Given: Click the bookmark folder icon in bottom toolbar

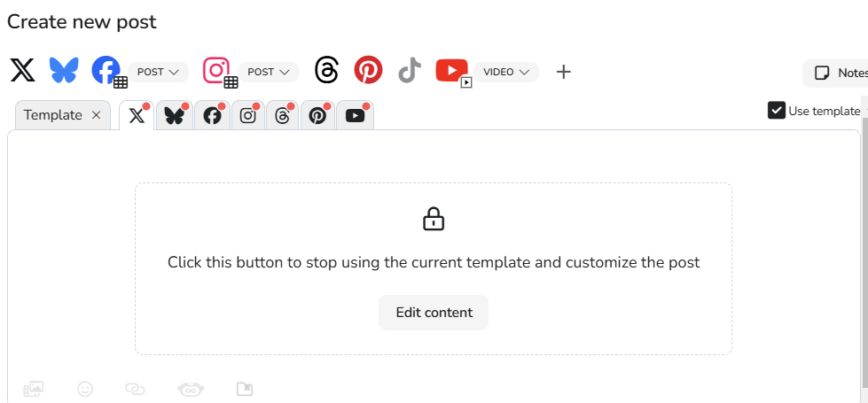Looking at the screenshot, I should tap(245, 389).
